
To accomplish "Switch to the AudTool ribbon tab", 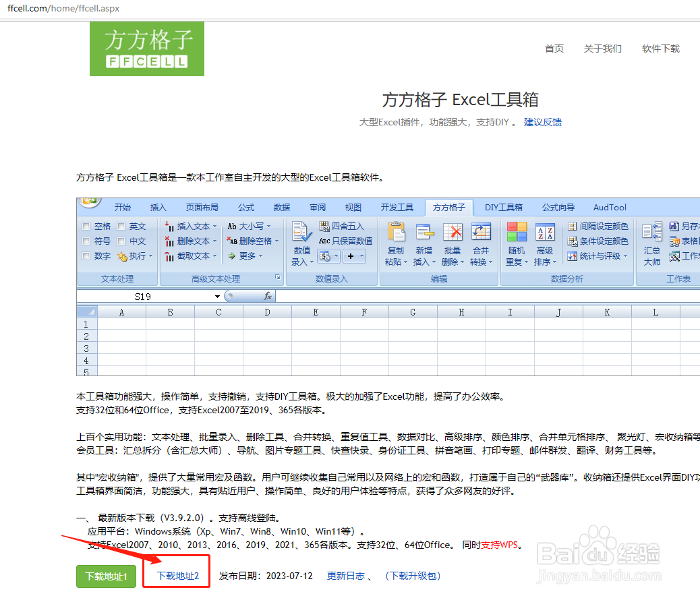I will [x=610, y=208].
